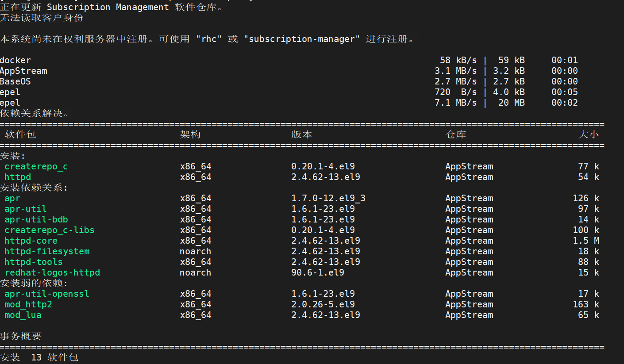Click the "100 k" size of createrepo_c-libs
Image resolution: width=624 pixels, height=364 pixels.
click(x=586, y=230)
